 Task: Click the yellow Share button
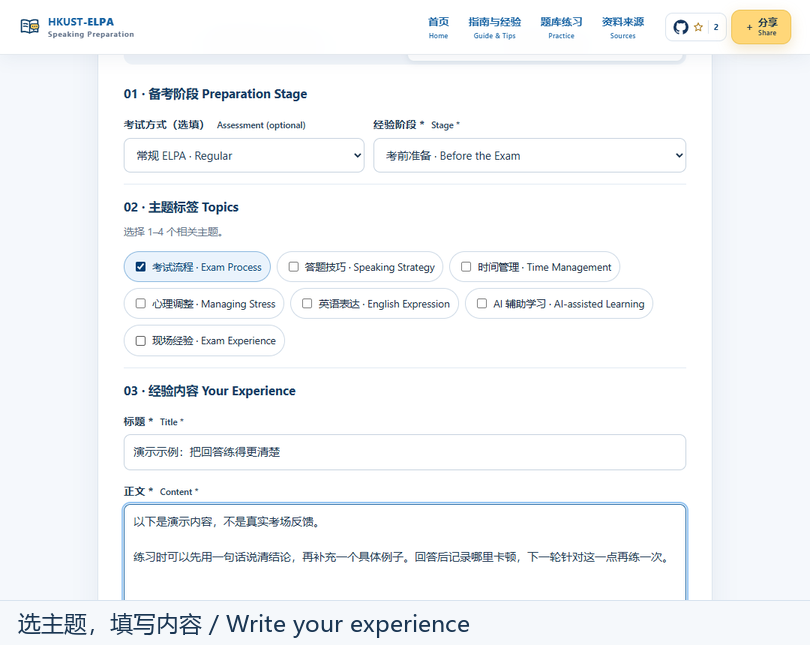[761, 27]
